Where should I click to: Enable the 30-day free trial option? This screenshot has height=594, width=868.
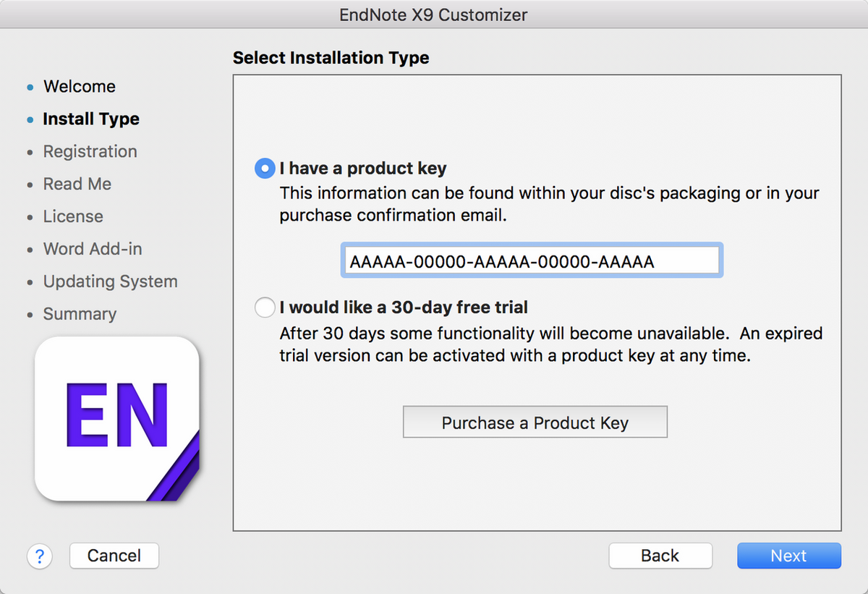point(265,307)
